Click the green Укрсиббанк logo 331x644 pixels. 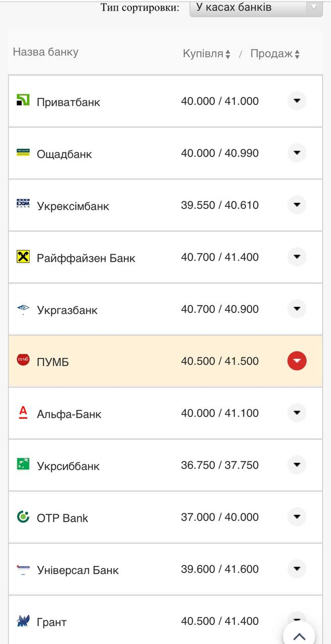[x=23, y=464]
